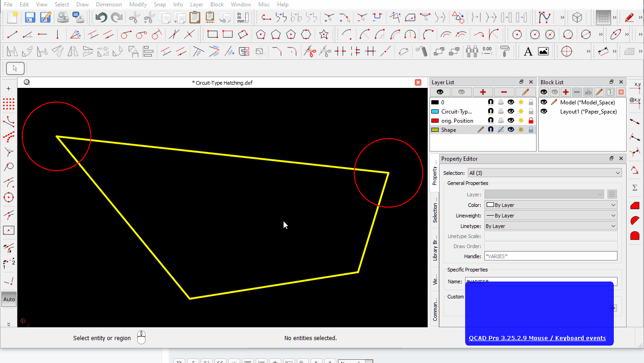Select the Star shape tool
This screenshot has width=644, height=363.
(324, 34)
